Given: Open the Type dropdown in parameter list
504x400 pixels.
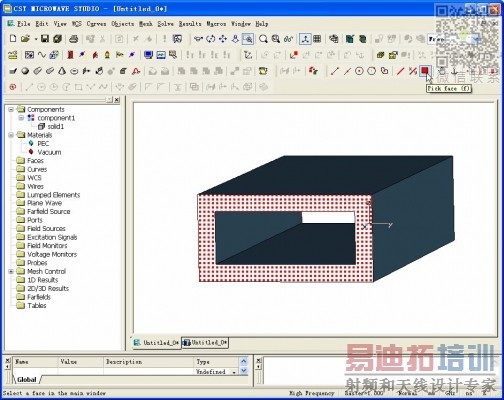Looking at the screenshot, I should point(234,372).
